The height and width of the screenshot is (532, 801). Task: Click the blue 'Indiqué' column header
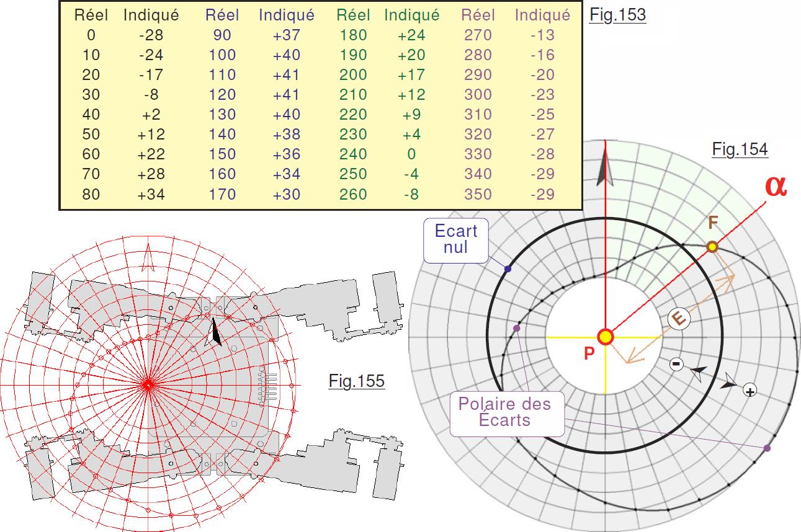[287, 16]
